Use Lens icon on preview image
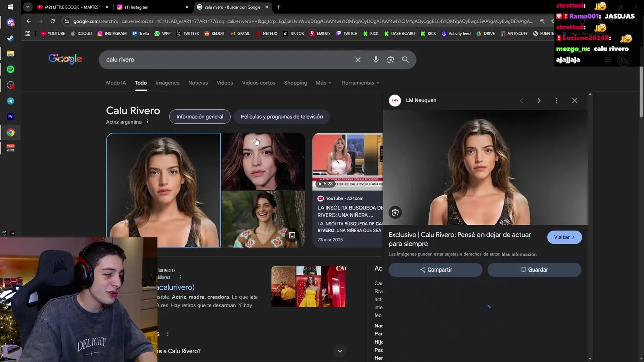Viewport: 644px width, 362px height. 395,212
